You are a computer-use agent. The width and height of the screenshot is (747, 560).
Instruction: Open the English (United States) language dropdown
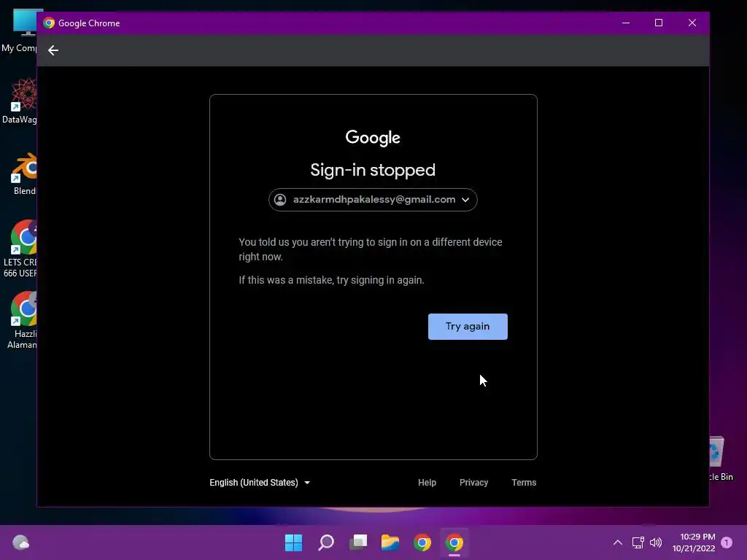point(260,483)
